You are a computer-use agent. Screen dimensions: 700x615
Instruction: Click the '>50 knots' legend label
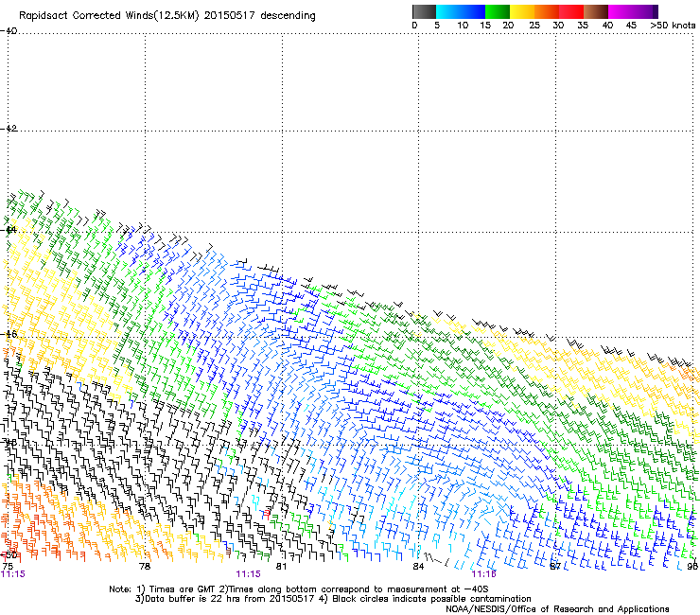tap(673, 26)
